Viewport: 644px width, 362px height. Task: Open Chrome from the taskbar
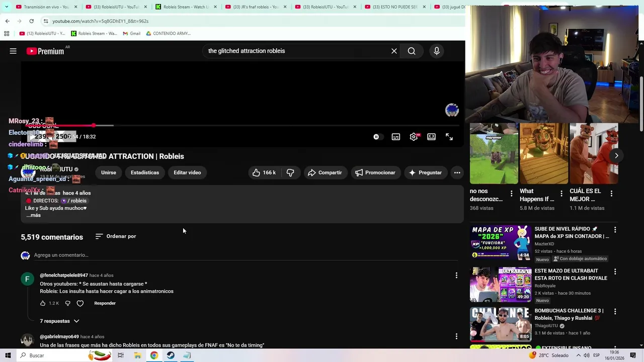(x=154, y=355)
